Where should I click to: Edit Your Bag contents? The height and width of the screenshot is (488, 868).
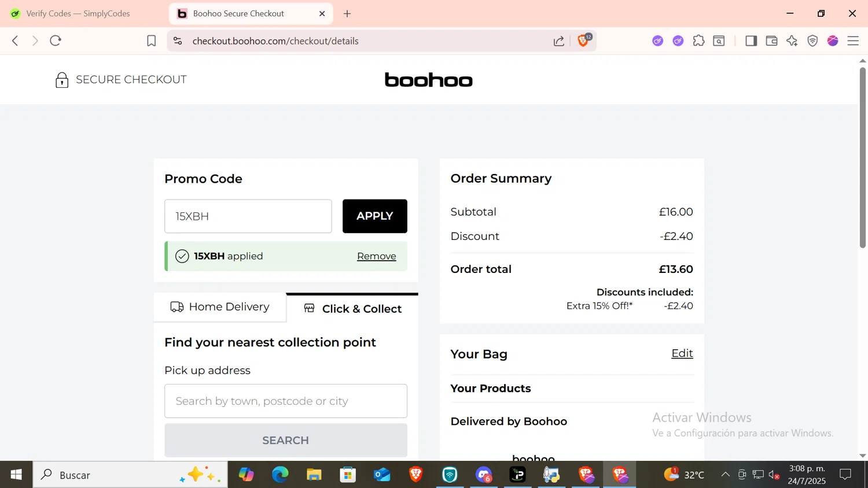pyautogui.click(x=682, y=353)
